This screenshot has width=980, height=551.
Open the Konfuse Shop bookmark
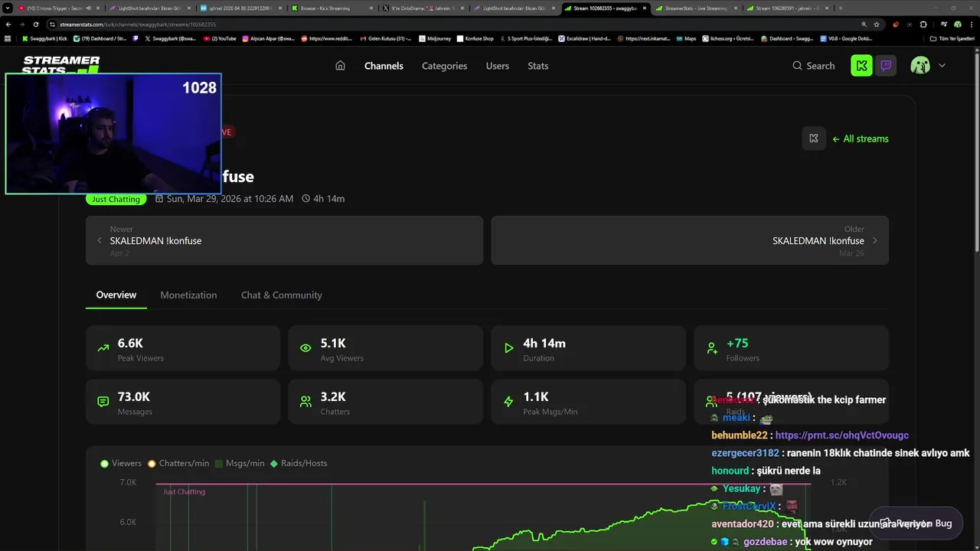[x=475, y=38]
